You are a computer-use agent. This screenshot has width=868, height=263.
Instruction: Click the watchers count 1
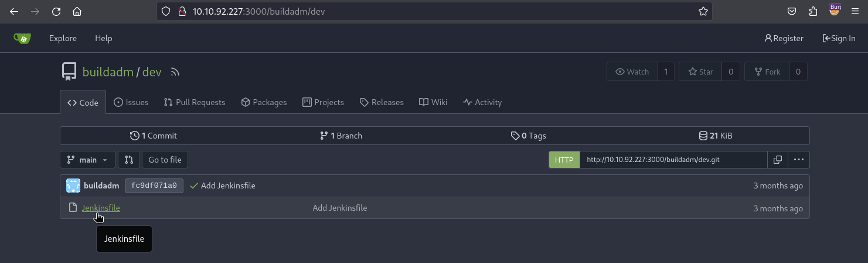(x=666, y=72)
